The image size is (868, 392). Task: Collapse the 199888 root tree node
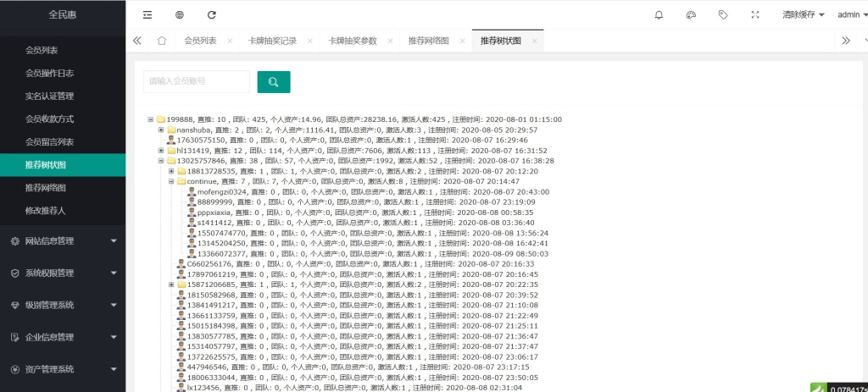coord(150,119)
